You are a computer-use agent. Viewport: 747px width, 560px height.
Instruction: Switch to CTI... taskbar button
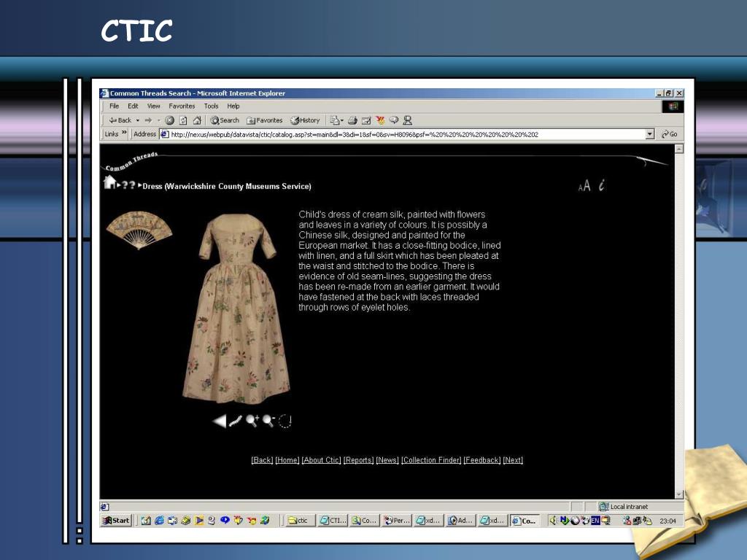(333, 521)
